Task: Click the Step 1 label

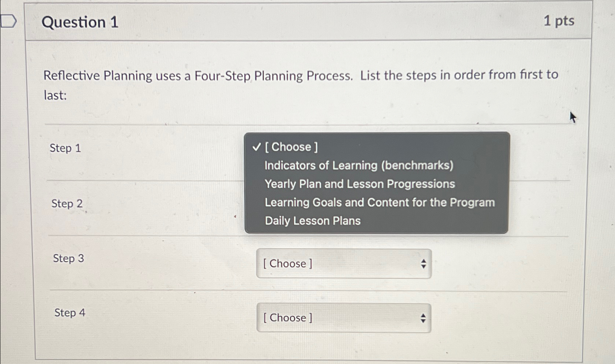Action: (x=65, y=148)
